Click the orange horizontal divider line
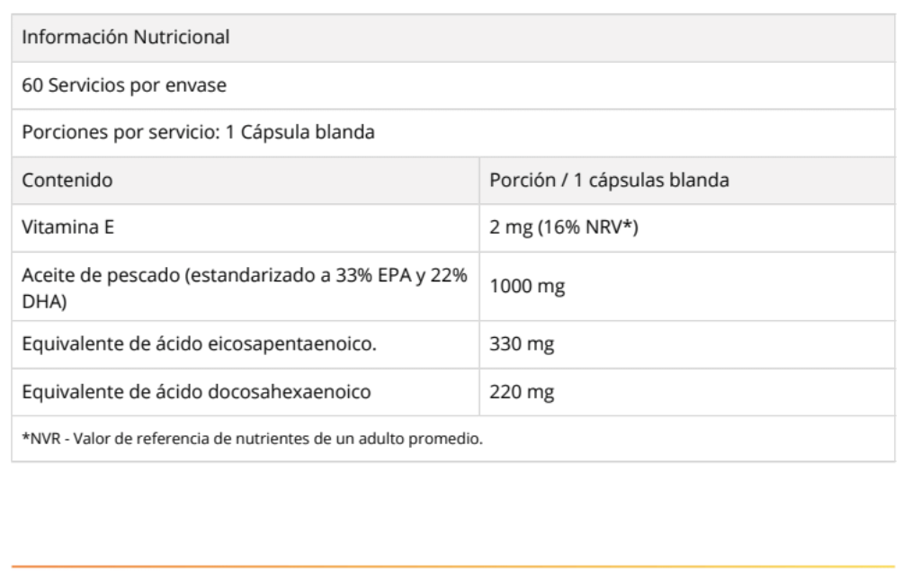This screenshot has height=588, width=903. pyautogui.click(x=451, y=566)
